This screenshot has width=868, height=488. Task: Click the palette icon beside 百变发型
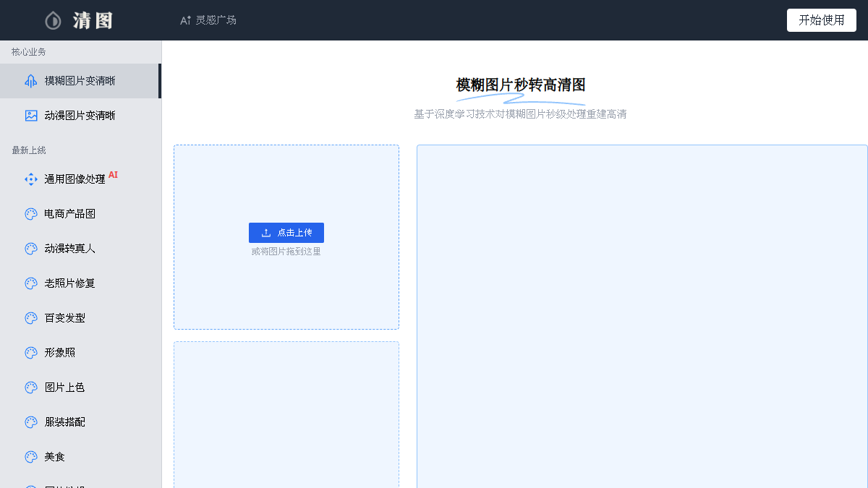pos(31,318)
